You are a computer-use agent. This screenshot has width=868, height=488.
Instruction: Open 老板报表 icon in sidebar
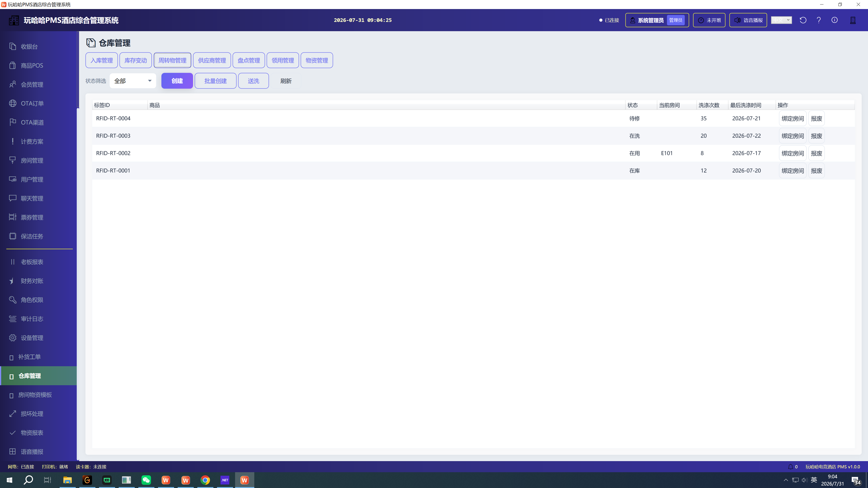click(12, 262)
